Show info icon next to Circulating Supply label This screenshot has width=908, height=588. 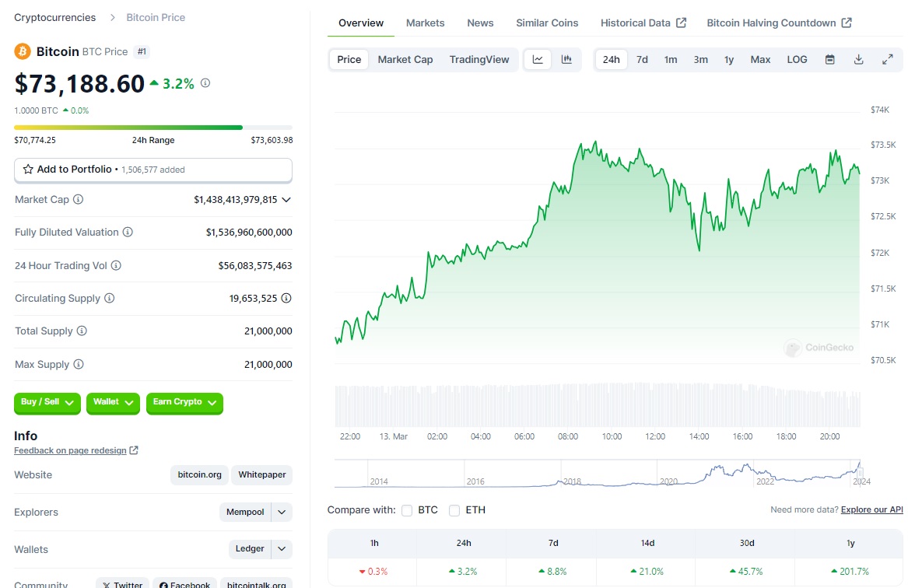110,298
